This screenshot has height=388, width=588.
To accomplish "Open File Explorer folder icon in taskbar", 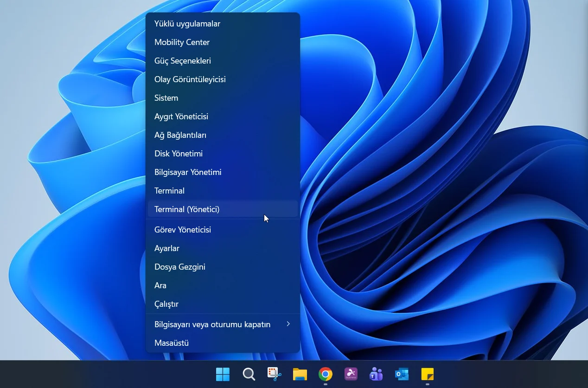I will pos(300,374).
